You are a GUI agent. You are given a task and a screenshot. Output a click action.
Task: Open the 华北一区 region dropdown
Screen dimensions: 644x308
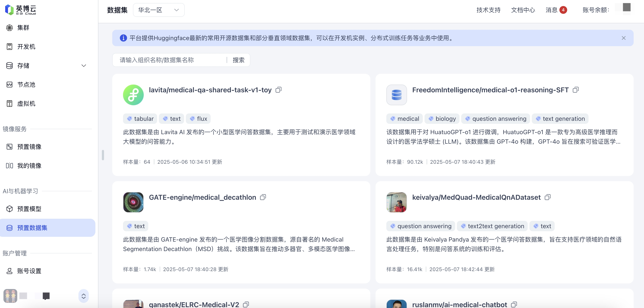(158, 10)
